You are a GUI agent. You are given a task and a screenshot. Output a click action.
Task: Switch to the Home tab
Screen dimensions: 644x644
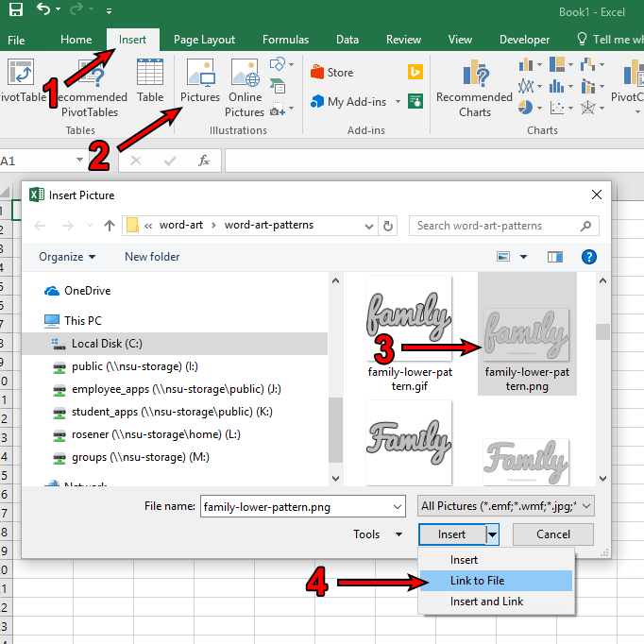pos(76,40)
